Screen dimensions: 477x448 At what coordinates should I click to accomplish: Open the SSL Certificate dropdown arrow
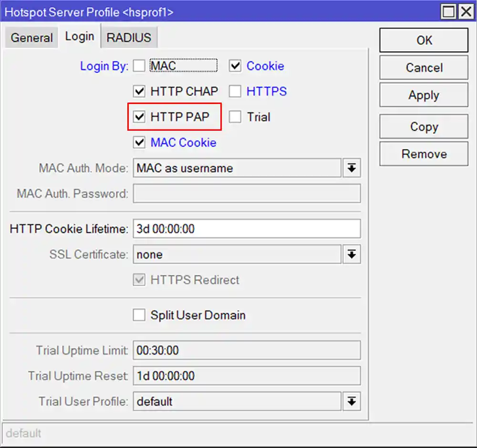[x=352, y=254]
